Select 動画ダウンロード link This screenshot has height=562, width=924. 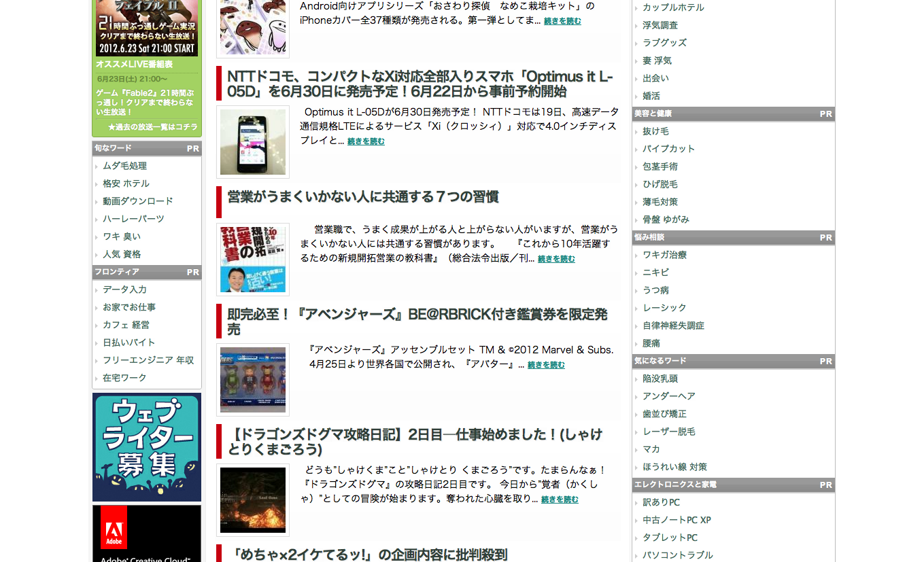pyautogui.click(x=138, y=201)
